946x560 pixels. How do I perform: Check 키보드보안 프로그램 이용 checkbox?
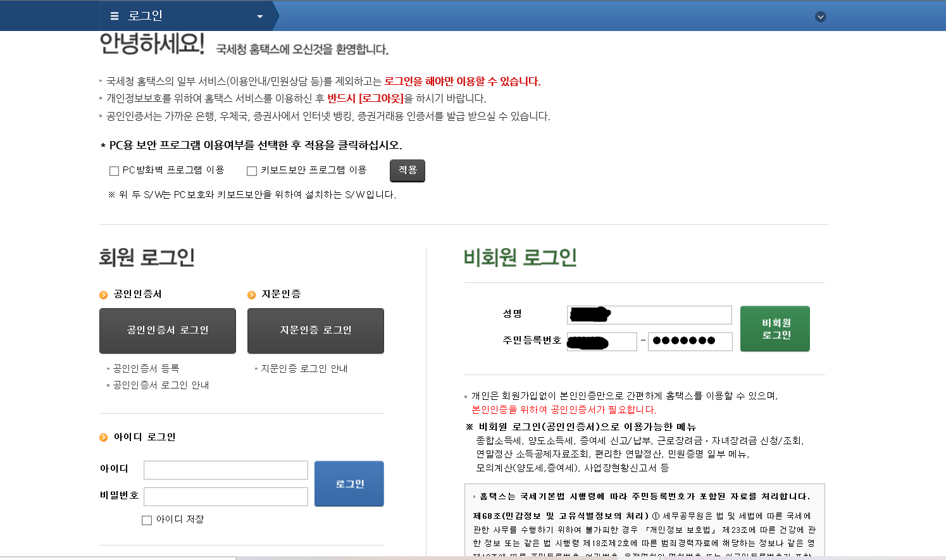click(x=252, y=171)
